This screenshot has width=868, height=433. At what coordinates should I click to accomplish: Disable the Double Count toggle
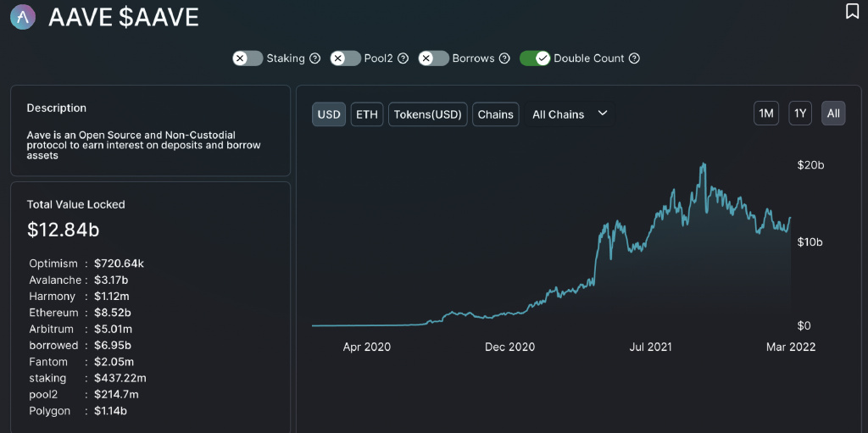pyautogui.click(x=535, y=58)
